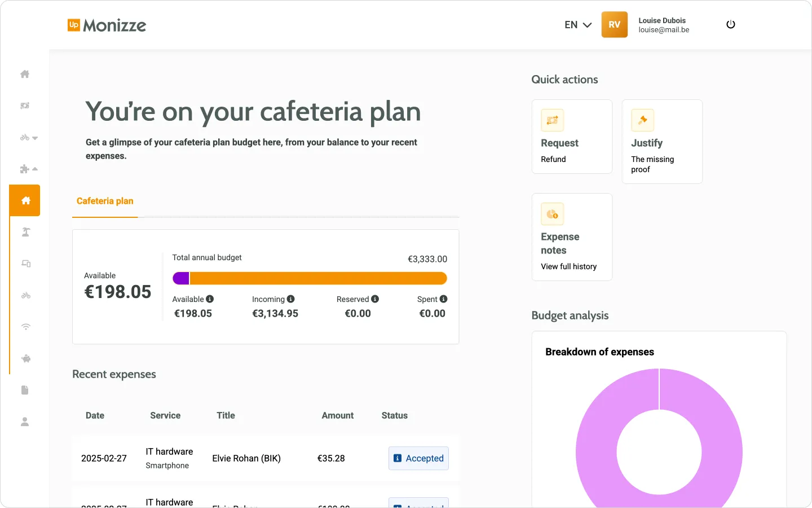This screenshot has width=812, height=508.
Task: Click the logout power icon top right
Action: coord(730,24)
